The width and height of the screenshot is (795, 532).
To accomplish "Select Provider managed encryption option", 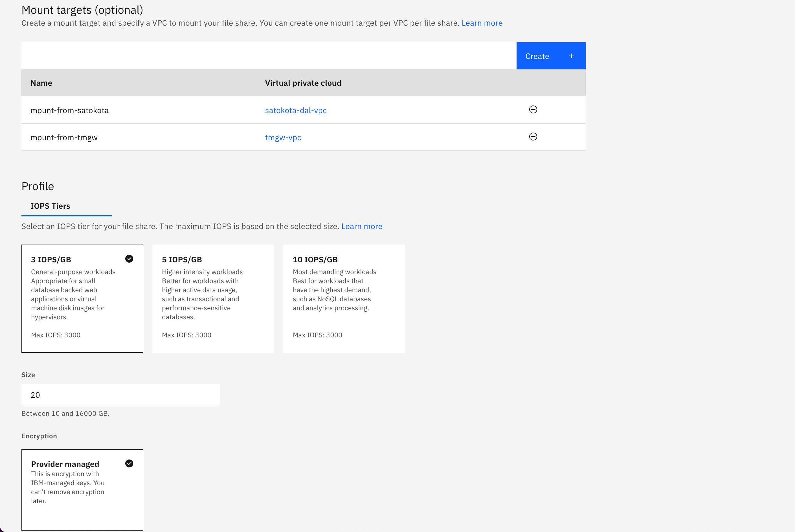I will click(82, 489).
